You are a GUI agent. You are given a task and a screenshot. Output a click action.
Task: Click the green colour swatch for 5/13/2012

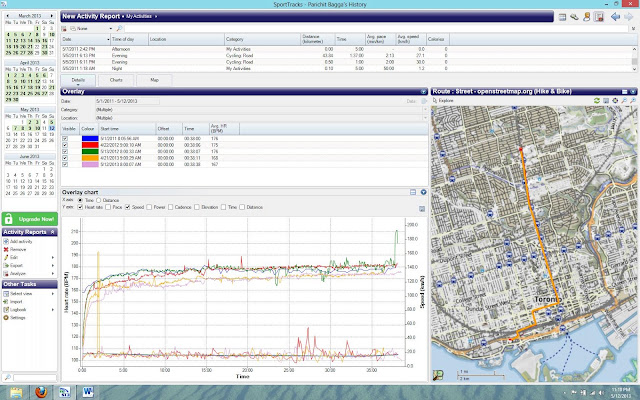tap(90, 151)
